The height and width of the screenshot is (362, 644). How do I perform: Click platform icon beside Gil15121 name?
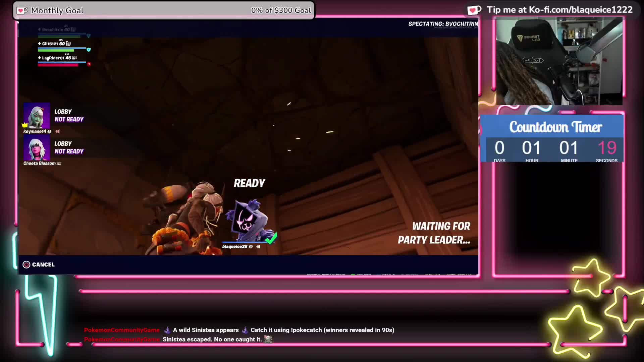[x=68, y=44]
